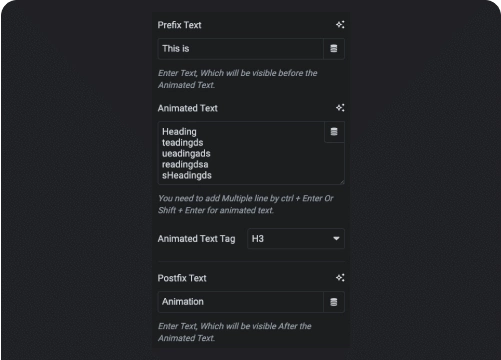The height and width of the screenshot is (360, 501).
Task: Click AI sparkle icon beside Animated Text
Action: click(x=340, y=108)
